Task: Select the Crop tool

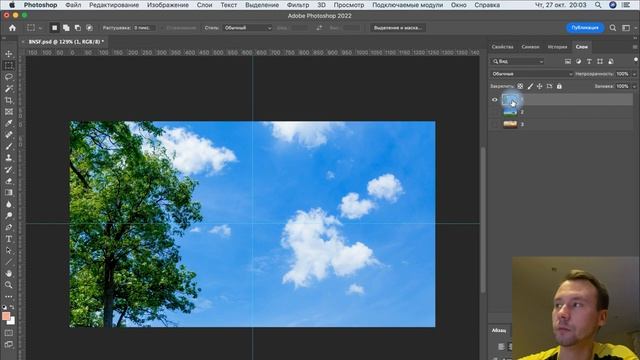Action: [x=9, y=100]
